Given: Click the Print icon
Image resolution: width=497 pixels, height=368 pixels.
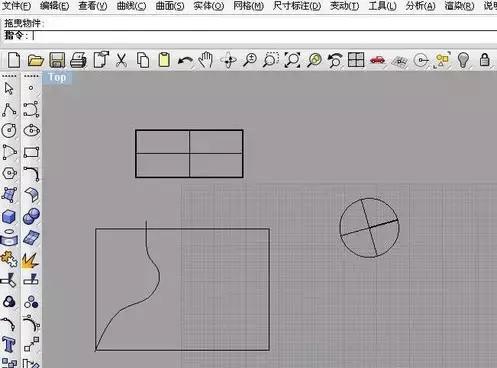Looking at the screenshot, I should (79, 60).
